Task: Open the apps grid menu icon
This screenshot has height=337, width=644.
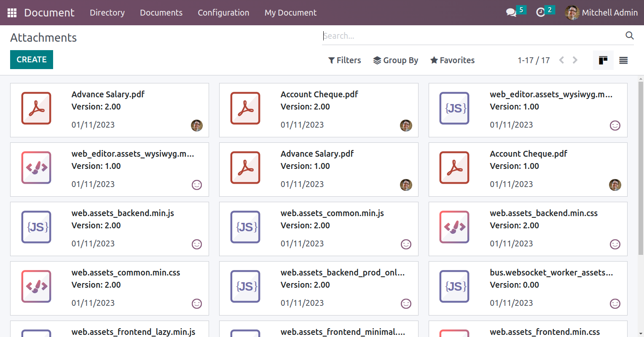Action: 12,13
